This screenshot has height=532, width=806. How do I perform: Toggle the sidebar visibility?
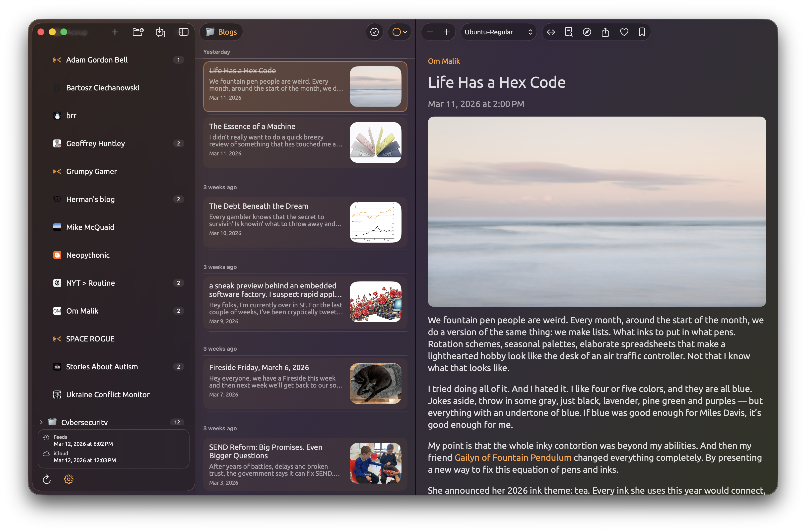[183, 32]
